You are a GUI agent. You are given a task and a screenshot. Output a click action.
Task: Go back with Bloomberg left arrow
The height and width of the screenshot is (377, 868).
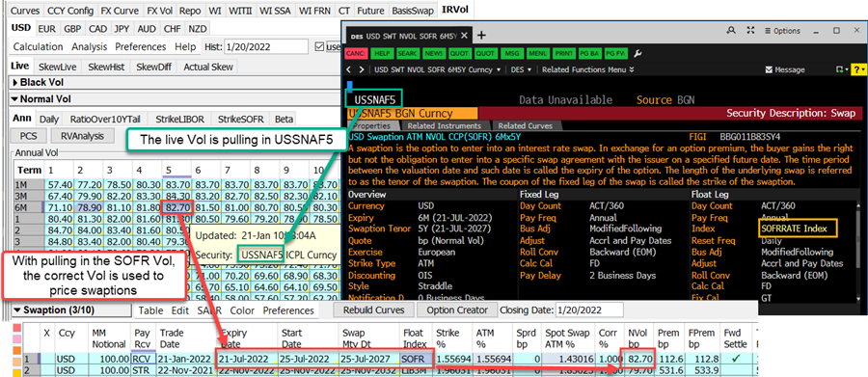pos(349,69)
